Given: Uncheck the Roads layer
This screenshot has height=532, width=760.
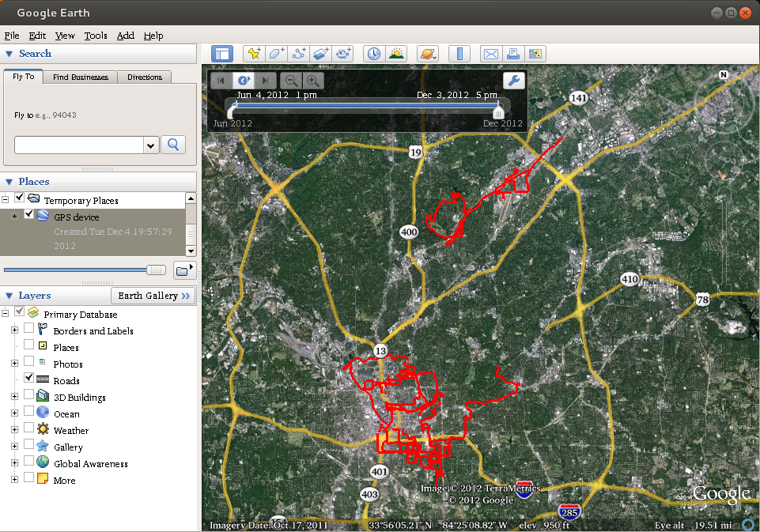Looking at the screenshot, I should point(29,380).
